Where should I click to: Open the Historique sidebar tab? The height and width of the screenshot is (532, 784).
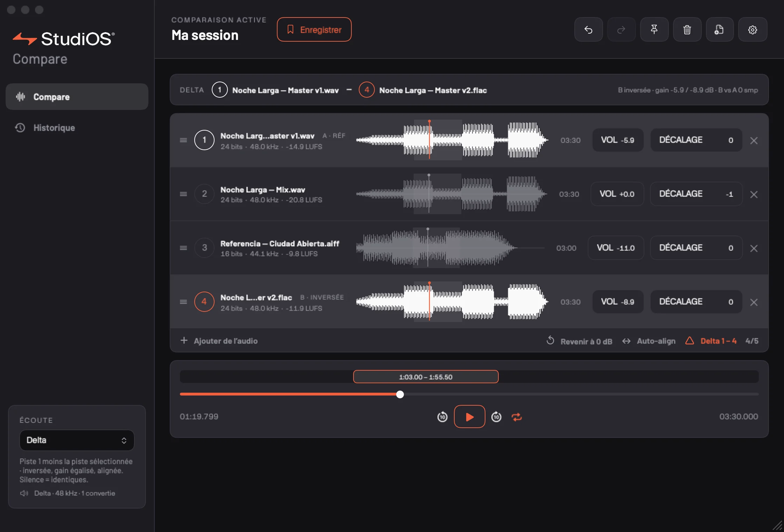[x=77, y=128]
